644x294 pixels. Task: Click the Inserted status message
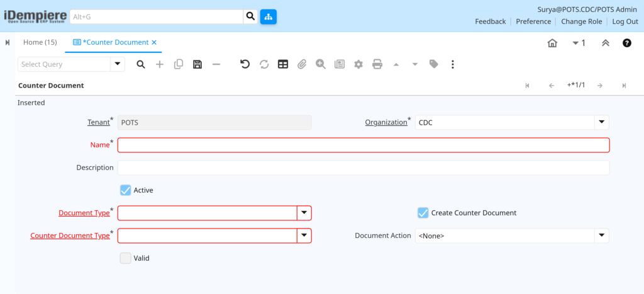[31, 103]
